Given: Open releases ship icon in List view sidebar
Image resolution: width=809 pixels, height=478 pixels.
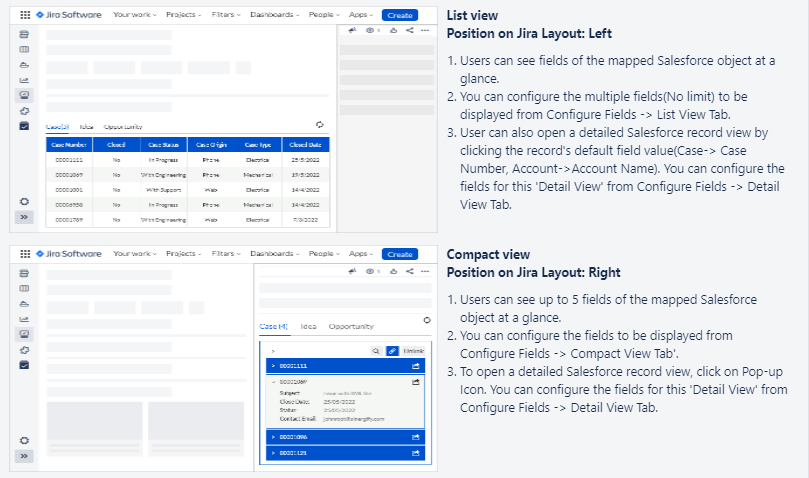Looking at the screenshot, I should pos(24,65).
